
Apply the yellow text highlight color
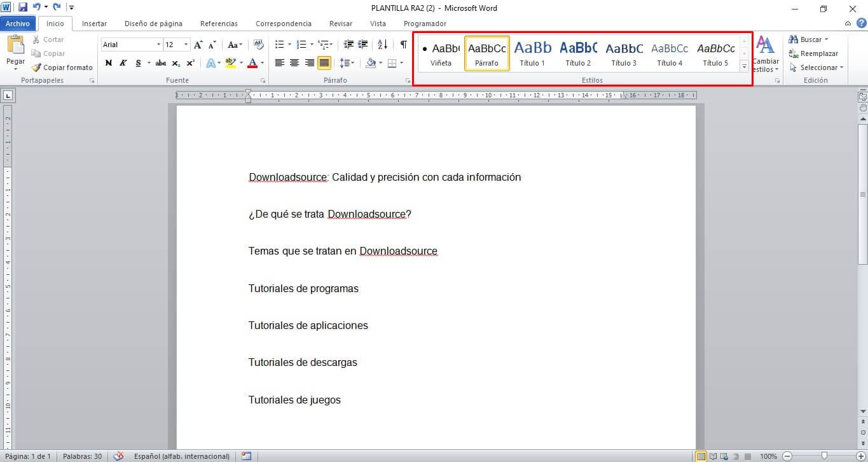[230, 63]
